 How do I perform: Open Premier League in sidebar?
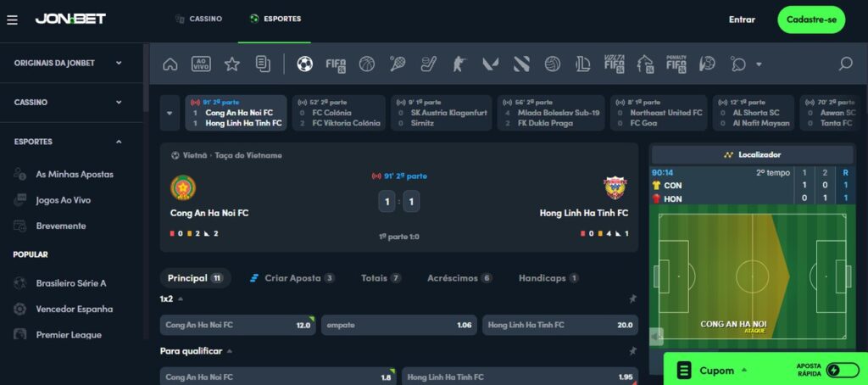[x=69, y=335]
